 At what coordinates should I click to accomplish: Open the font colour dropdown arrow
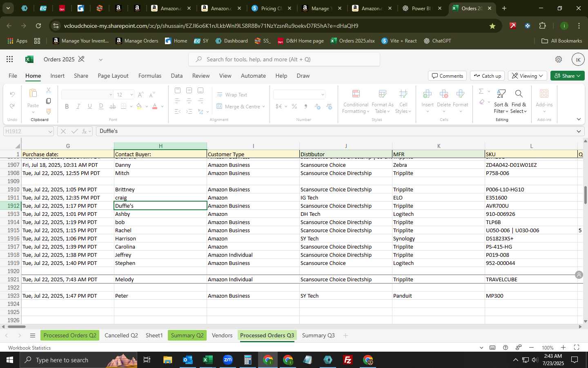pos(163,106)
